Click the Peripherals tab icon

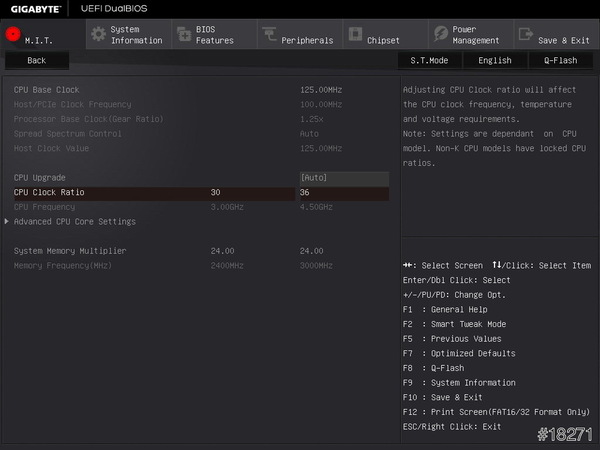tap(269, 35)
